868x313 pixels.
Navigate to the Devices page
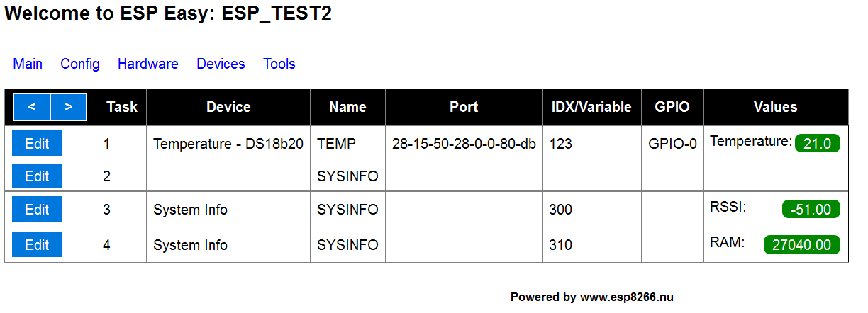coord(221,64)
